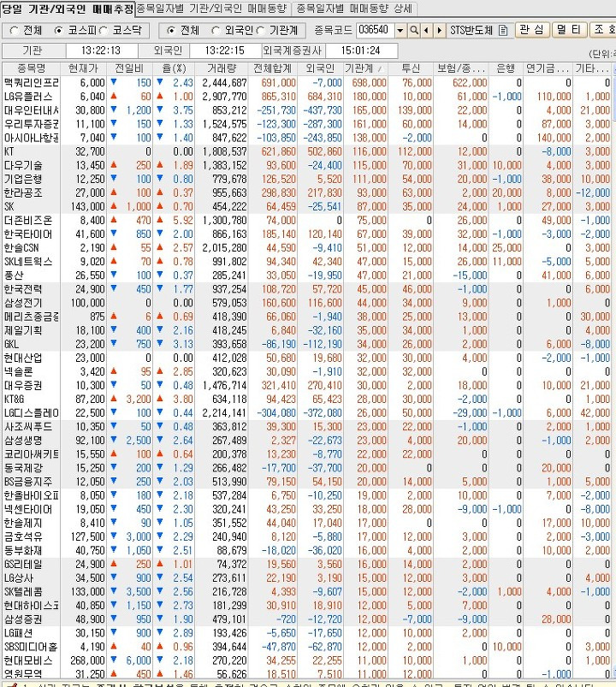The height and width of the screenshot is (687, 616).
Task: Select the 넥센타이어 stock name
Action: pyautogui.click(x=28, y=509)
